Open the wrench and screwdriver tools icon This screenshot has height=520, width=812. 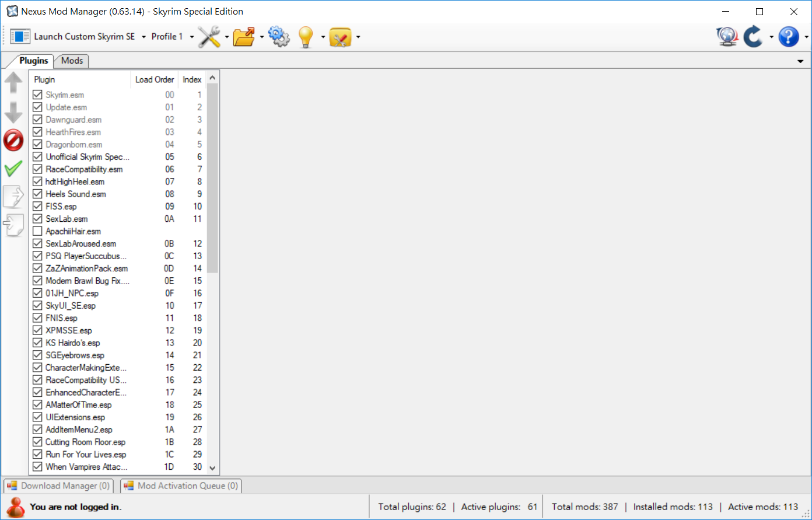[x=209, y=37]
